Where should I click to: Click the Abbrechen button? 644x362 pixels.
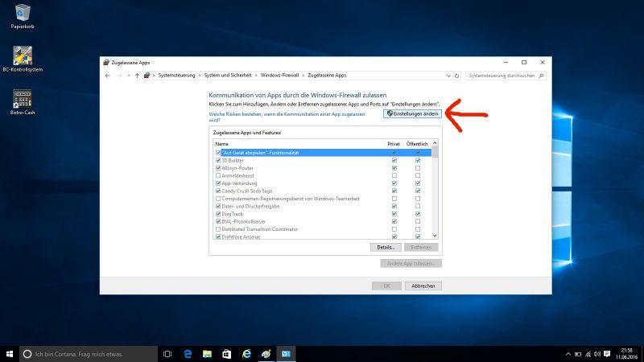pos(423,286)
